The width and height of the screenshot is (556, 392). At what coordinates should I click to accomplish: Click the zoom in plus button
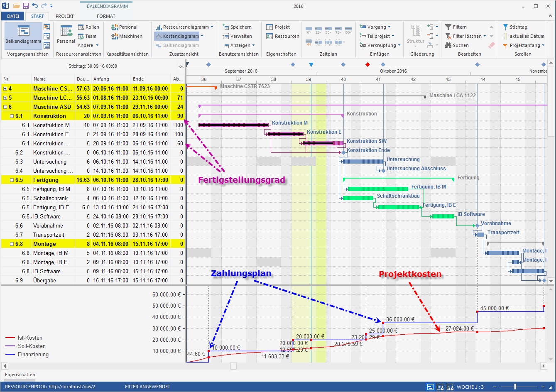coord(543,387)
